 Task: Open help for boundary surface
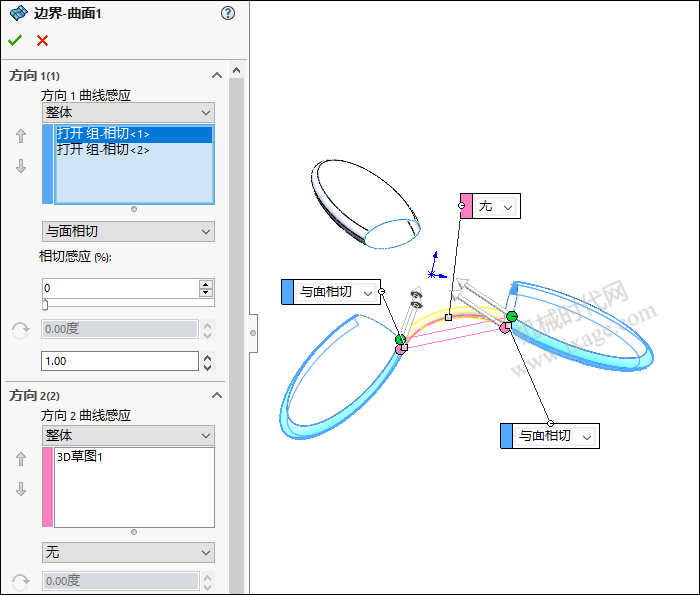(228, 13)
